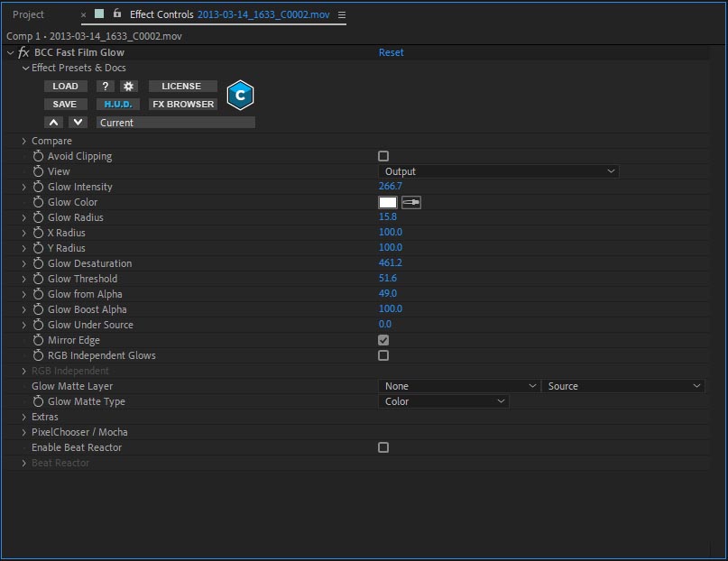This screenshot has width=728, height=561.
Task: Enable the Avoid Clipping checkbox
Action: 383,156
